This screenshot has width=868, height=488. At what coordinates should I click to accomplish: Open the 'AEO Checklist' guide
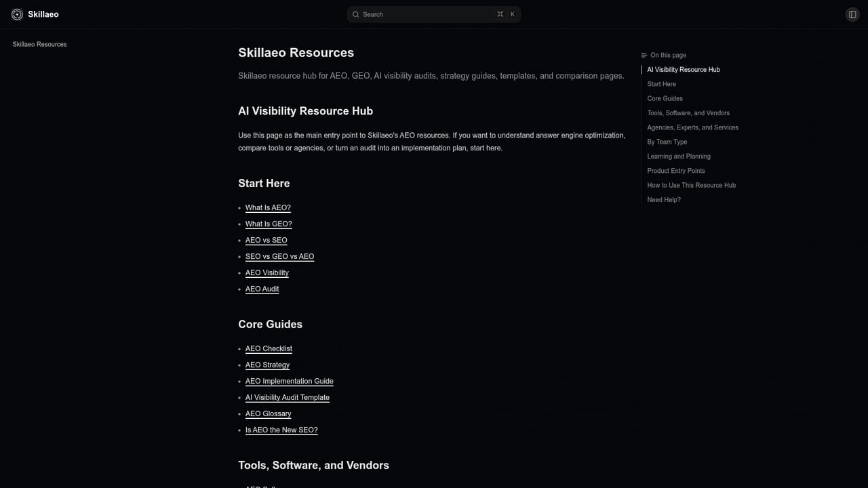tap(269, 349)
